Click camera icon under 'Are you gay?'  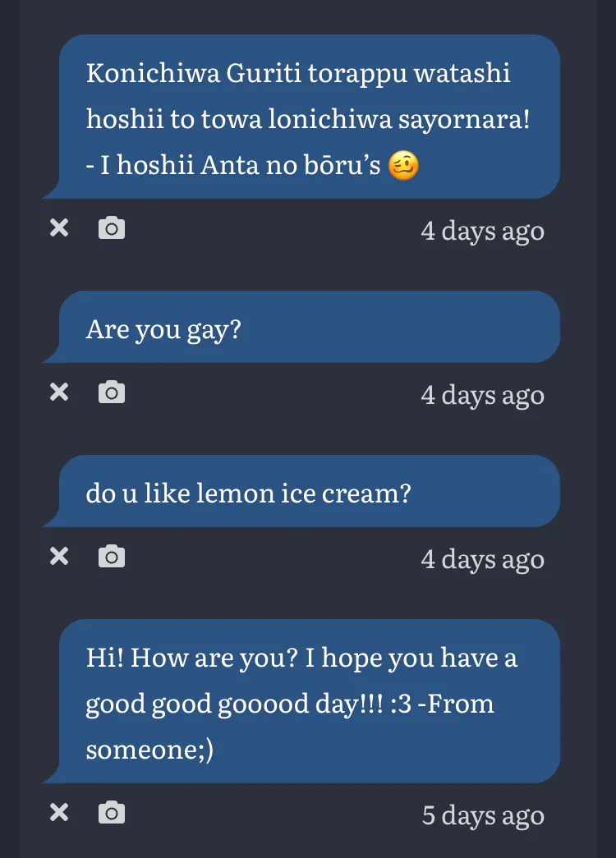[112, 392]
